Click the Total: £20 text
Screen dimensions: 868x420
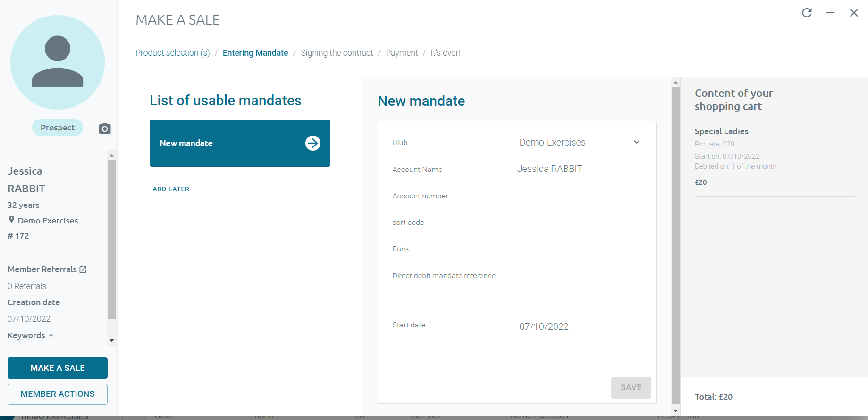tap(714, 397)
